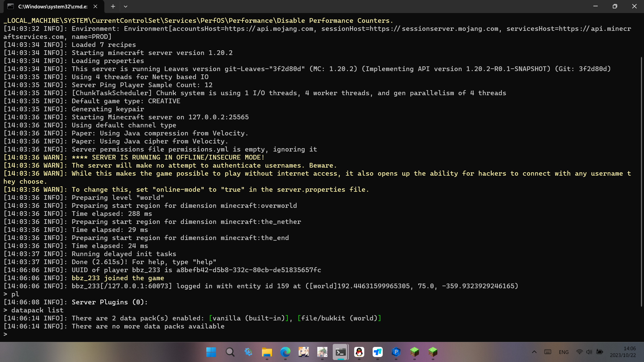Select the cmd.exe terminal tab
The width and height of the screenshot is (644, 362).
tap(50, 6)
